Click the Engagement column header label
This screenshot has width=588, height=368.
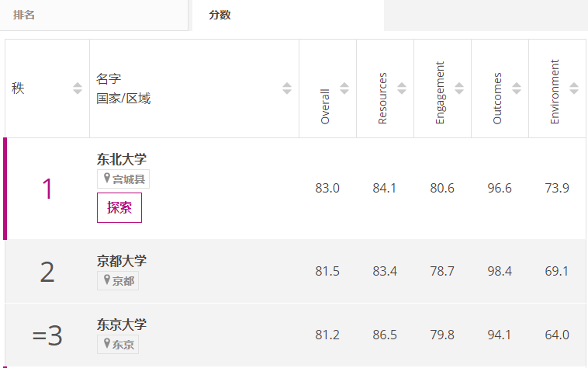coord(440,92)
